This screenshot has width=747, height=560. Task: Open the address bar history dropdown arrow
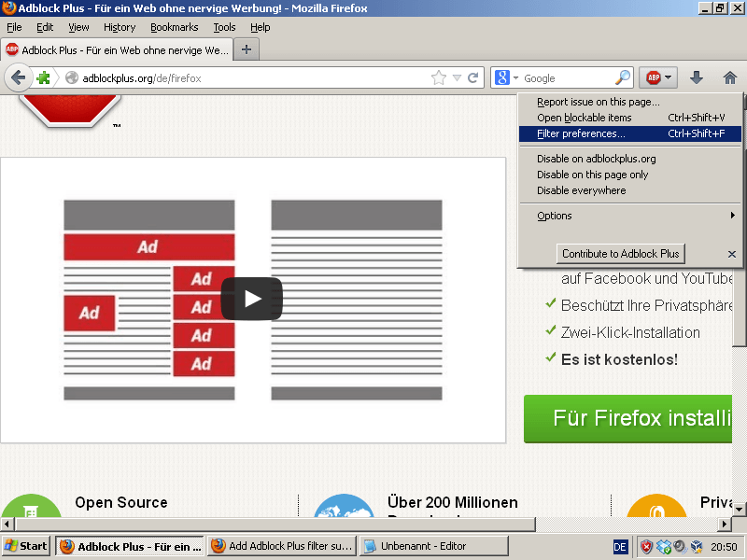click(457, 78)
